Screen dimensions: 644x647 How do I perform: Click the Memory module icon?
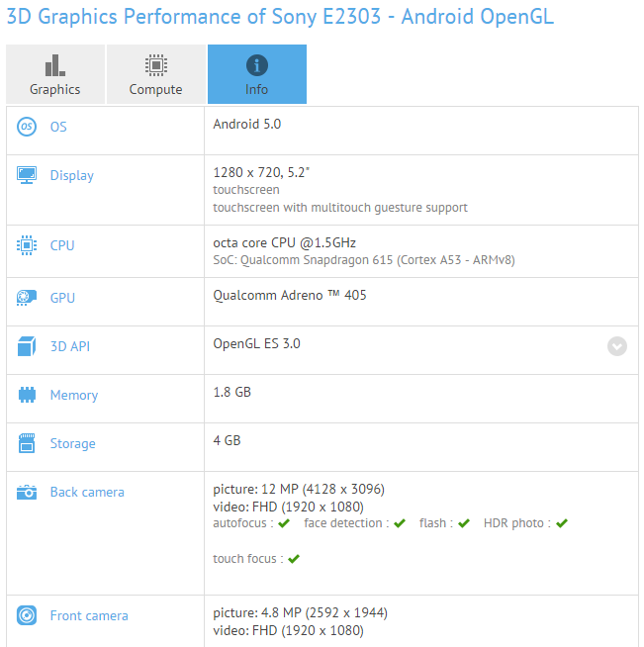point(27,395)
